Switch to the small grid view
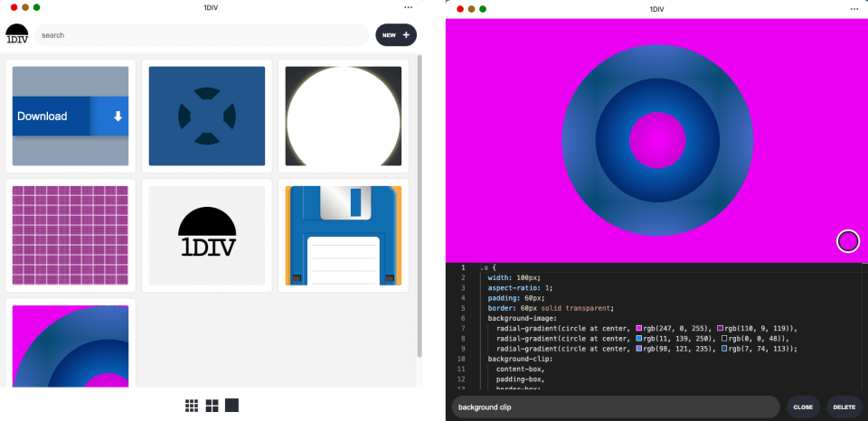The width and height of the screenshot is (868, 421). [192, 406]
